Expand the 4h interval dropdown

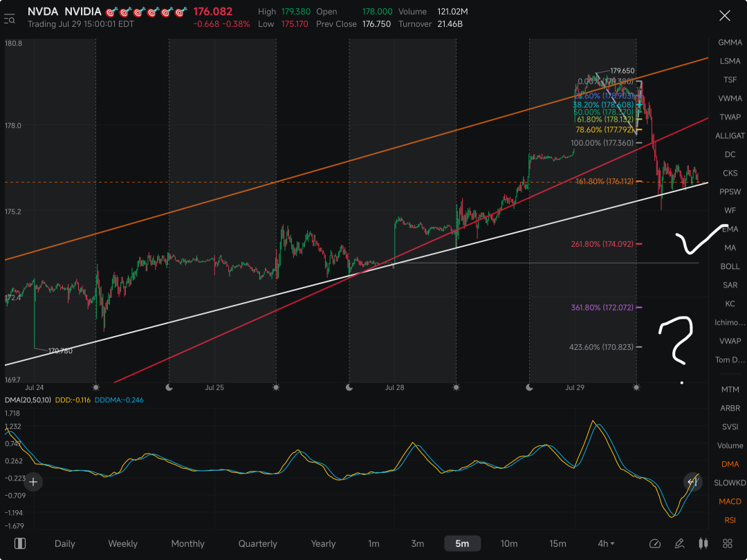(606, 543)
